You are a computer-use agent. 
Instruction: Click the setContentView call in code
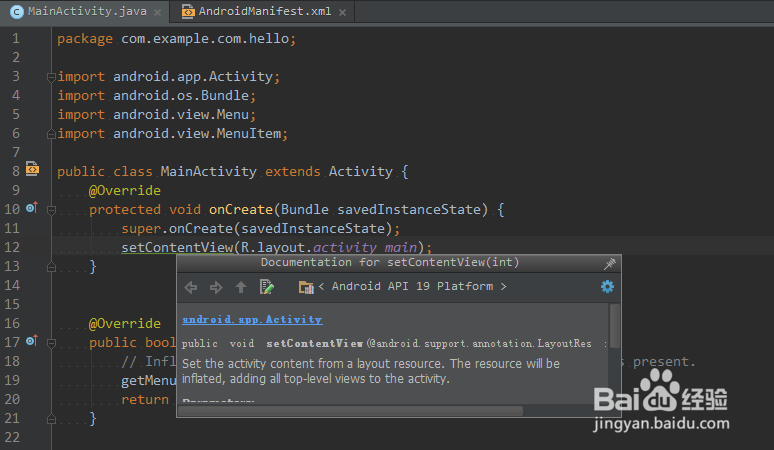point(177,247)
